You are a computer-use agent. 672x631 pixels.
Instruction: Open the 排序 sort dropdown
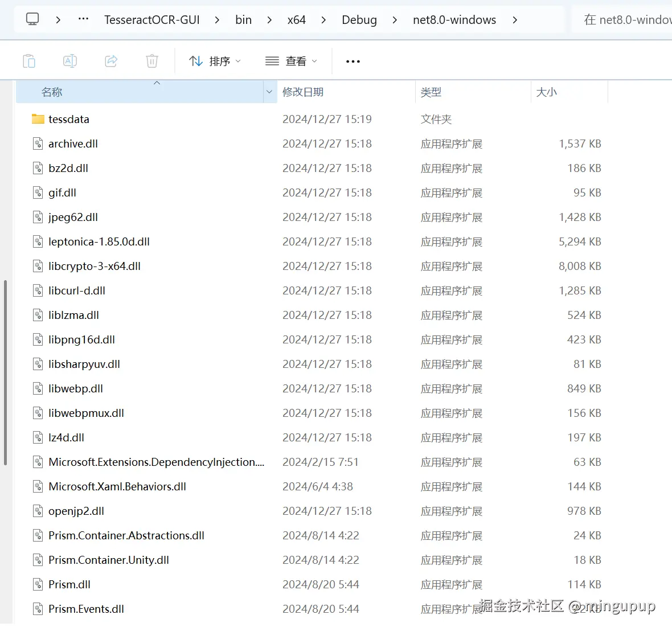[x=215, y=62]
